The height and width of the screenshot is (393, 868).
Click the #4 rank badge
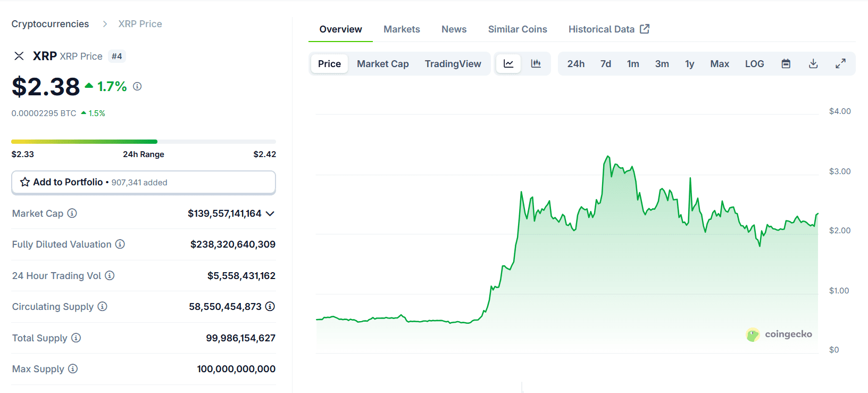coord(117,56)
